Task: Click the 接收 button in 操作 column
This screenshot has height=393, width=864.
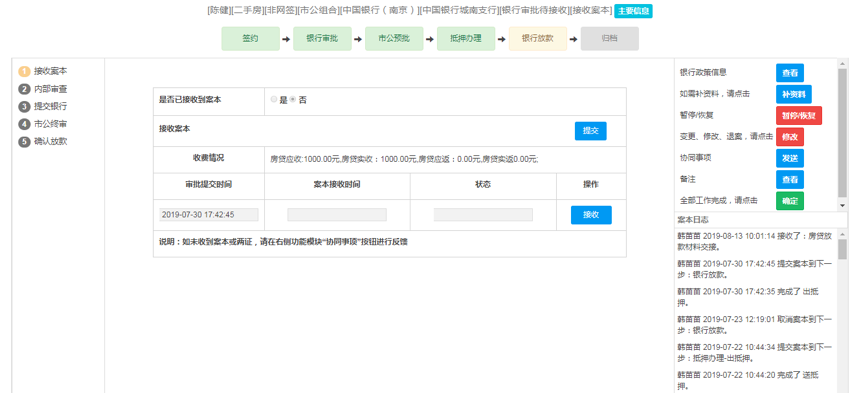Action: [x=591, y=215]
